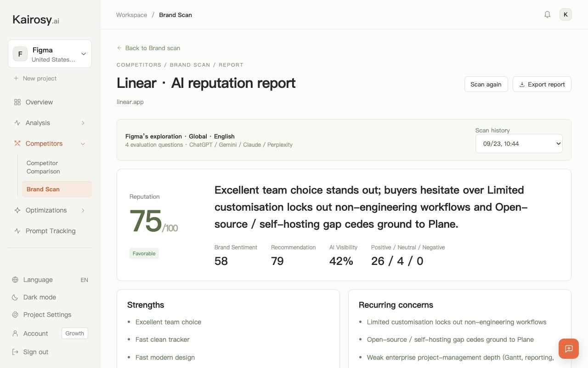Click the Optimizations sparkle icon
Viewport: 588px width, 368px height.
(17, 210)
